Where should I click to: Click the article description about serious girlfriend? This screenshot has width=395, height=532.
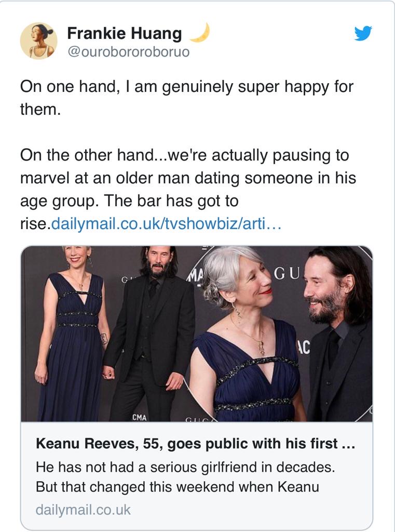click(x=185, y=477)
